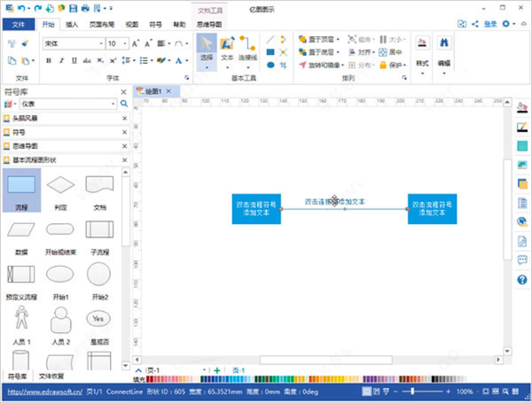
Task: Expand the Protect (保护) dropdown
Action: tap(404, 65)
